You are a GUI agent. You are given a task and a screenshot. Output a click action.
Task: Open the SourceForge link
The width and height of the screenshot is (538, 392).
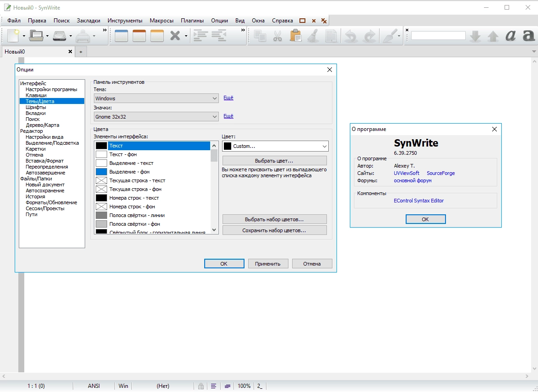pyautogui.click(x=440, y=174)
